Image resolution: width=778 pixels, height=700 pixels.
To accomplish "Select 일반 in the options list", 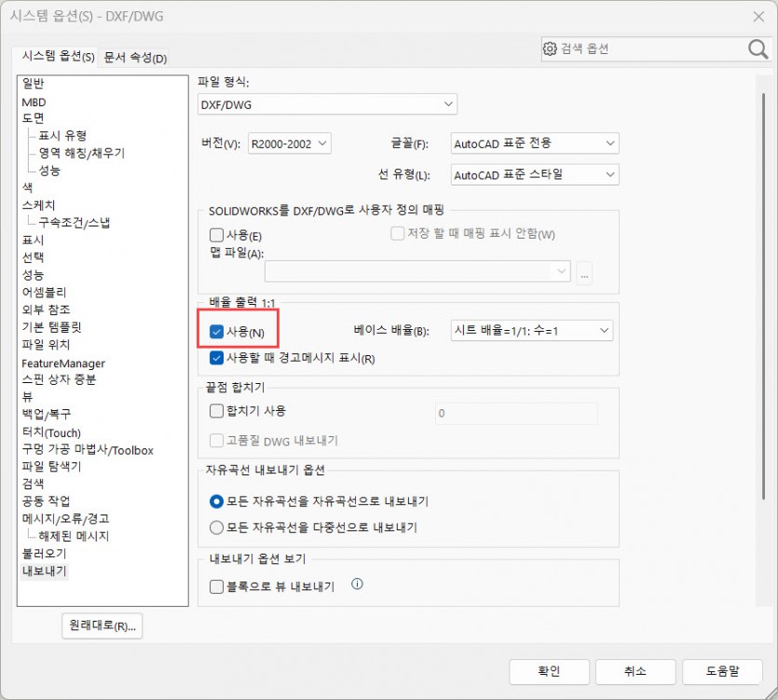I will (x=34, y=83).
